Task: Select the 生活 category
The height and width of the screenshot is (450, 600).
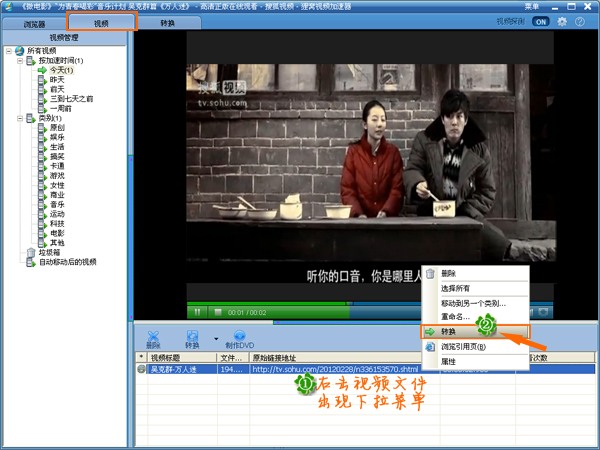Action: 57,147
